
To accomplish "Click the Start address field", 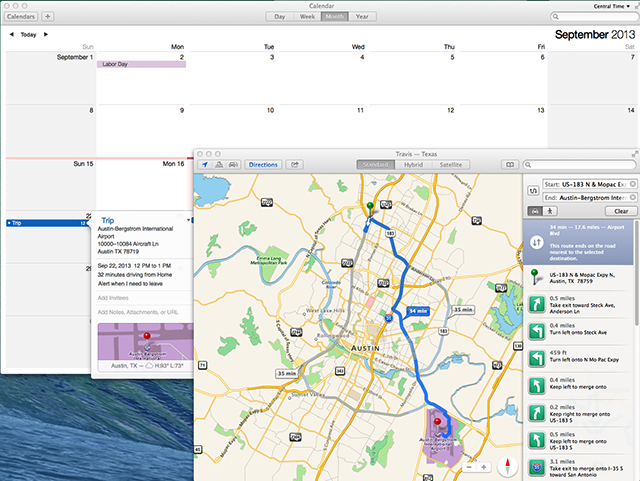I will [589, 184].
